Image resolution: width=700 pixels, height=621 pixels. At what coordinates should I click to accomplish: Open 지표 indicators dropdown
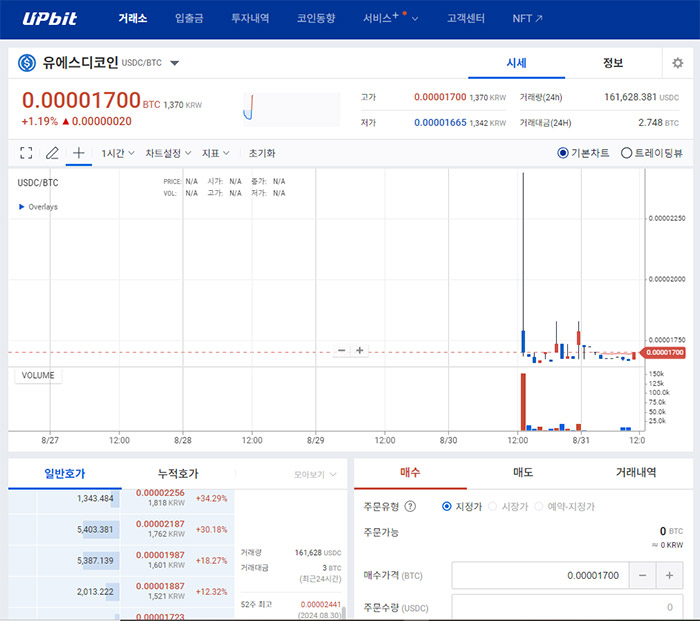point(216,153)
